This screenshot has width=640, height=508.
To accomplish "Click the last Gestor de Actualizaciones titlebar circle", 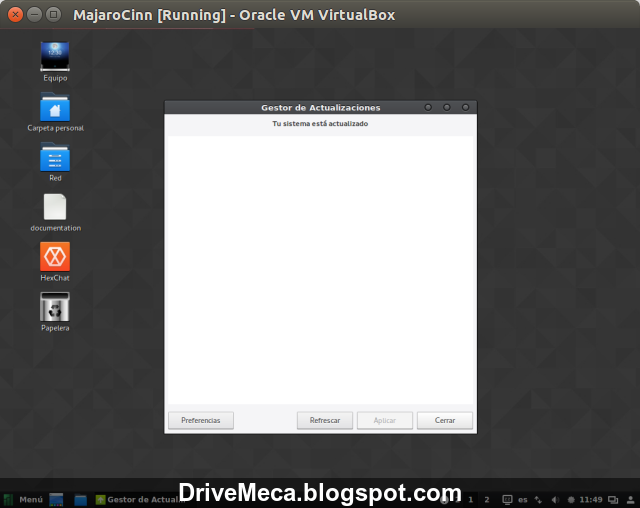I will click(x=466, y=107).
